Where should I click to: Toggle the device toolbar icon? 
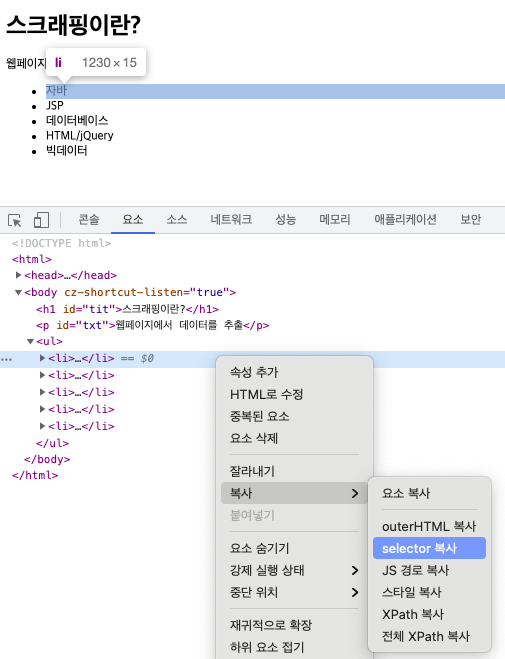[41, 220]
